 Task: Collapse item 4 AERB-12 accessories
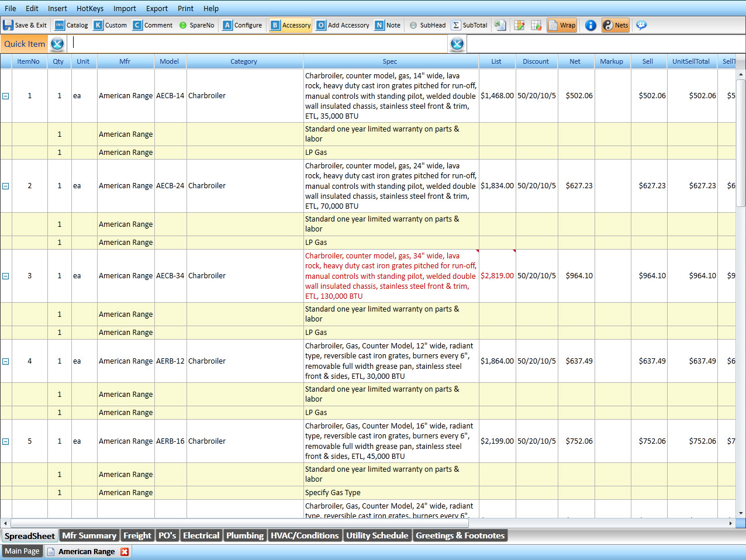click(6, 361)
